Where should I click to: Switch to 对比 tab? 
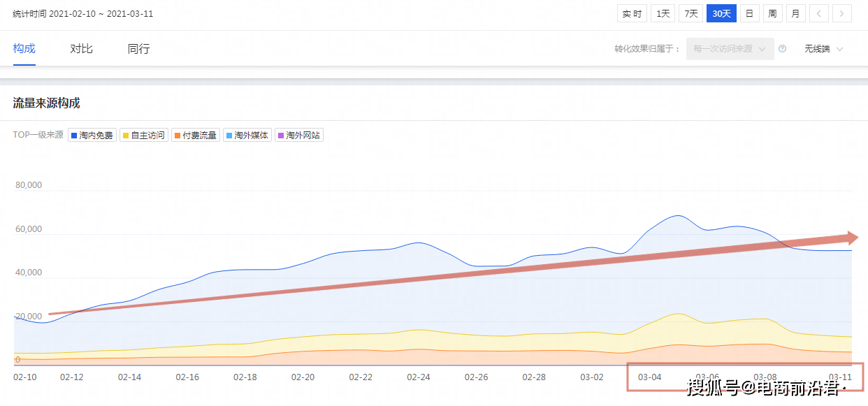(x=81, y=49)
